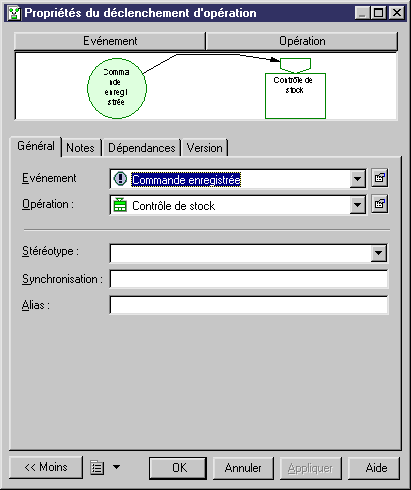Screen dimensions: 411x490
Task: Click the customization menu list icon
Action: pos(97,467)
